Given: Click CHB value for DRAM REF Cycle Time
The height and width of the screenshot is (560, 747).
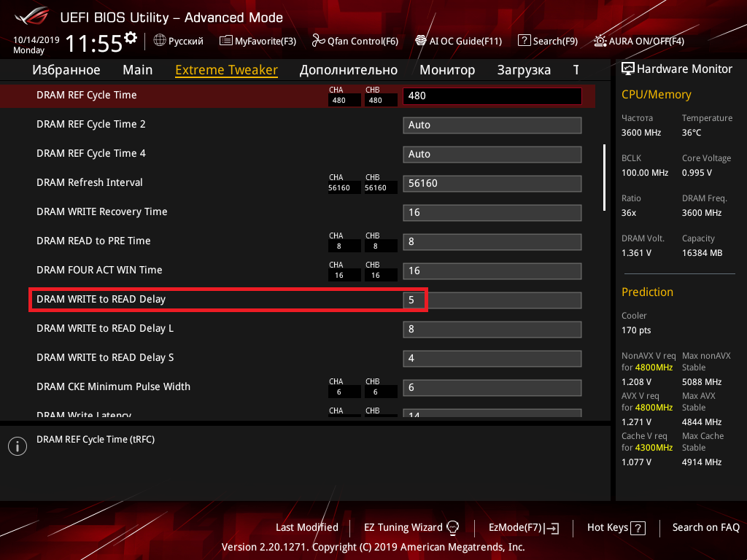Looking at the screenshot, I should click(x=381, y=101).
